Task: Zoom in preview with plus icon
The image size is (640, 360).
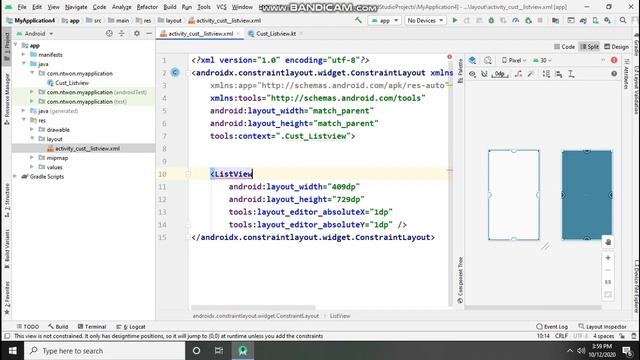Action: [x=608, y=258]
